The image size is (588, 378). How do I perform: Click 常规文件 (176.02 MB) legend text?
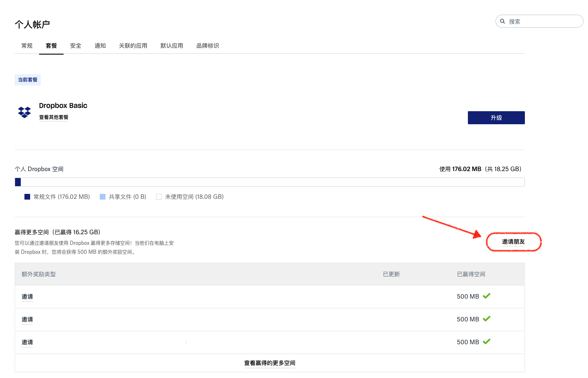click(61, 197)
